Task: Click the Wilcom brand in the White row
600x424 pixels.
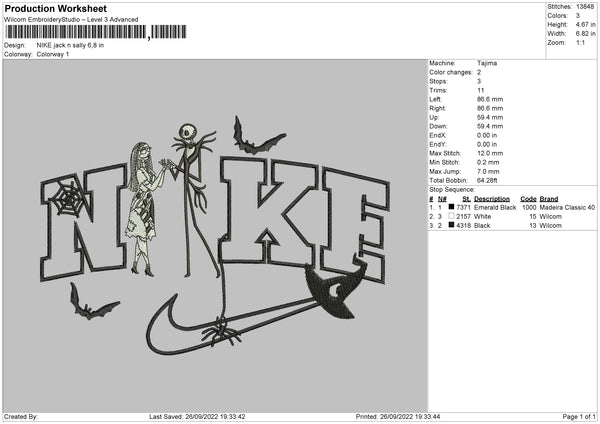Action: pyautogui.click(x=550, y=217)
